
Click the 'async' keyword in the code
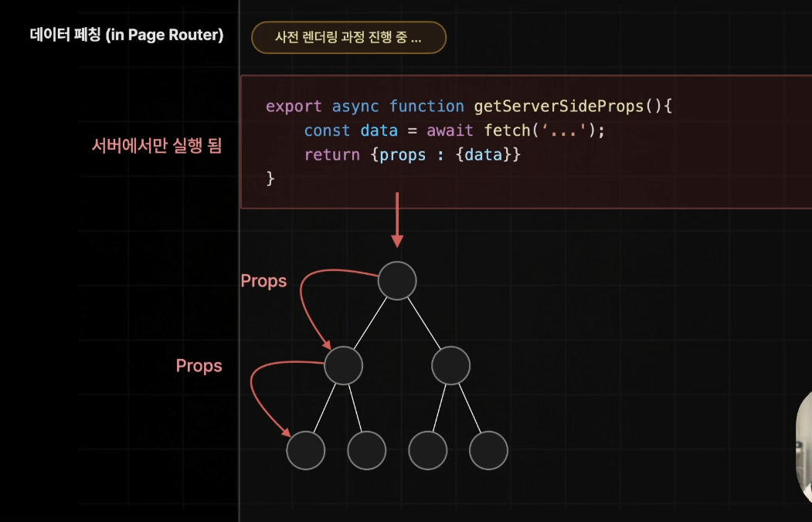(355, 107)
